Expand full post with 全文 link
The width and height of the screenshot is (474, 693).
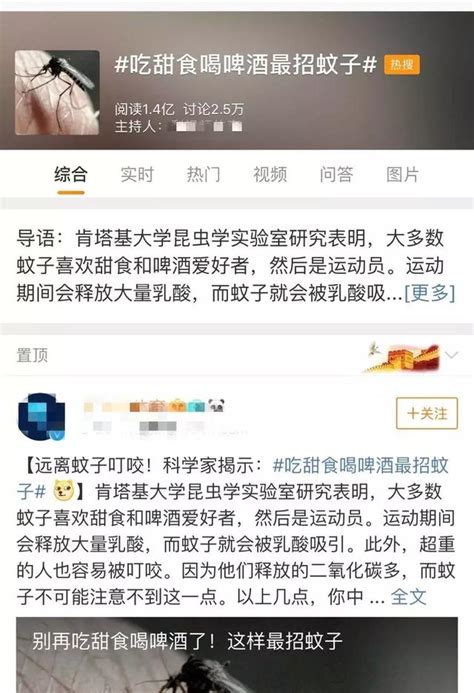point(408,597)
